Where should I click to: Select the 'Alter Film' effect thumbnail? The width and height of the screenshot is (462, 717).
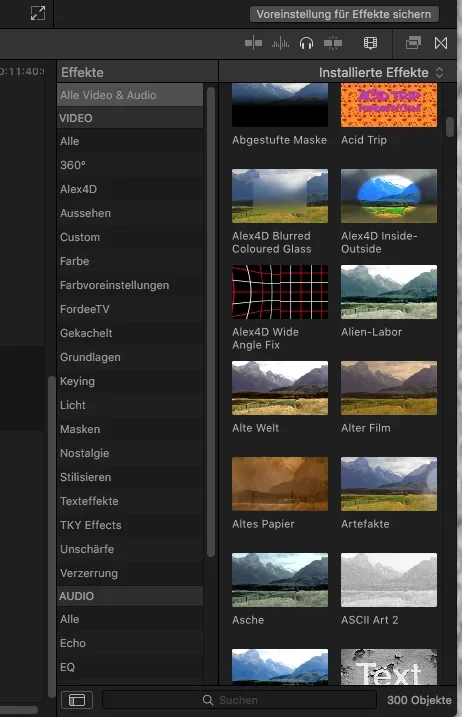tap(389, 388)
